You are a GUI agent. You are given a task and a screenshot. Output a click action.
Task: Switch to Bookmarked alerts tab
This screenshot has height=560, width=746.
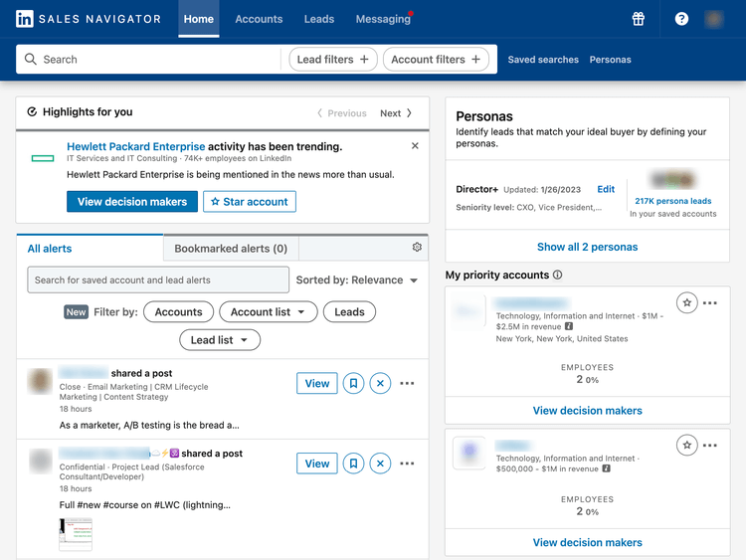click(x=231, y=249)
